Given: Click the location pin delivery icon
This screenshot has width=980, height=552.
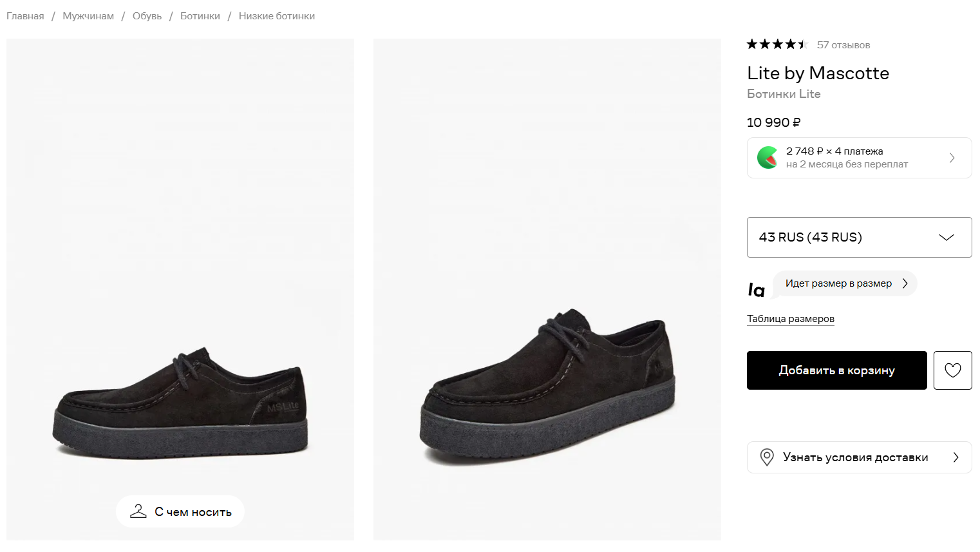Looking at the screenshot, I should pyautogui.click(x=766, y=457).
